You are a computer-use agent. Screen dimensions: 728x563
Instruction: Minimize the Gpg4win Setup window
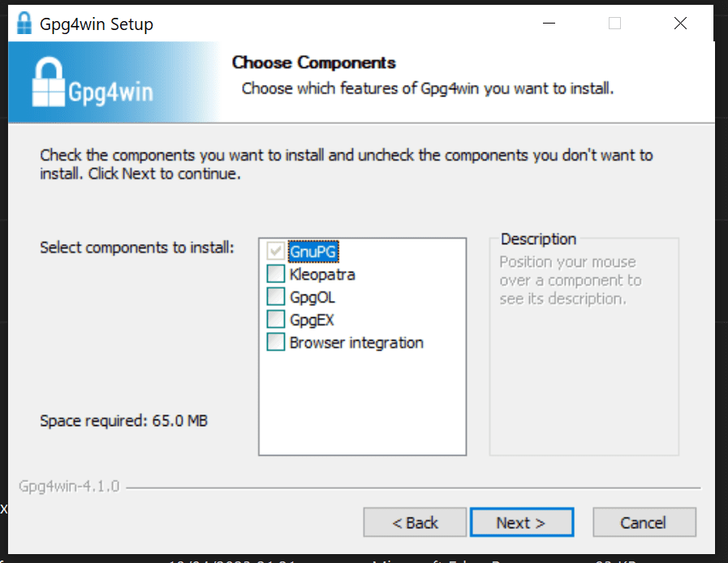pos(549,24)
